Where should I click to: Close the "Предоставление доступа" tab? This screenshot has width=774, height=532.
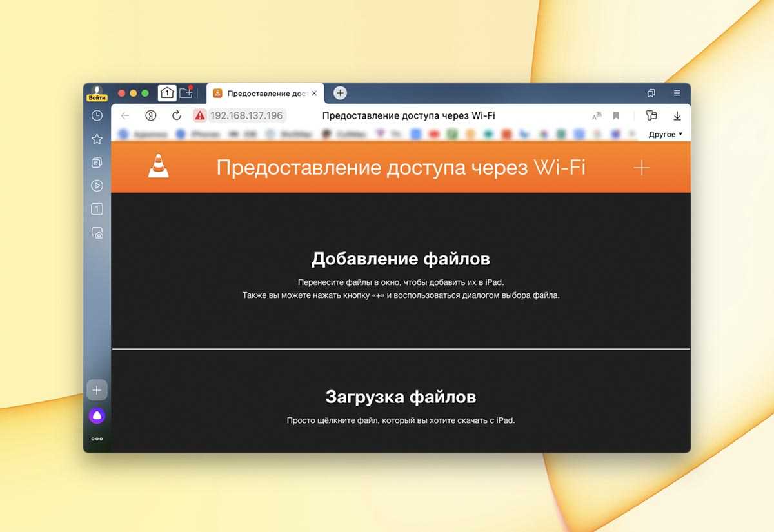point(314,94)
